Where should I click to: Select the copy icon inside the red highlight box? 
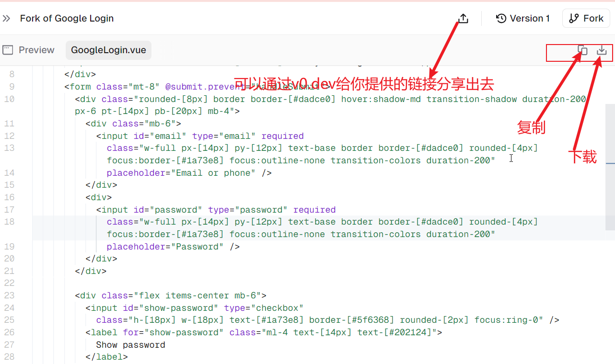[582, 50]
